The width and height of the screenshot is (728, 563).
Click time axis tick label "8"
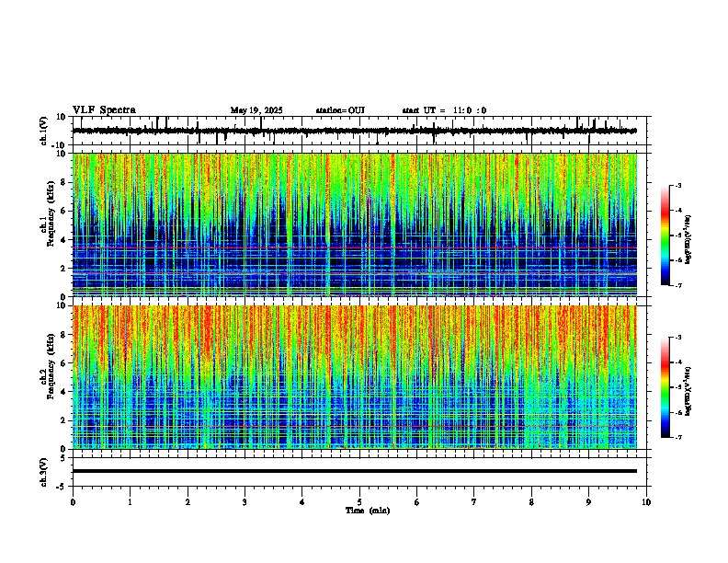tap(531, 502)
